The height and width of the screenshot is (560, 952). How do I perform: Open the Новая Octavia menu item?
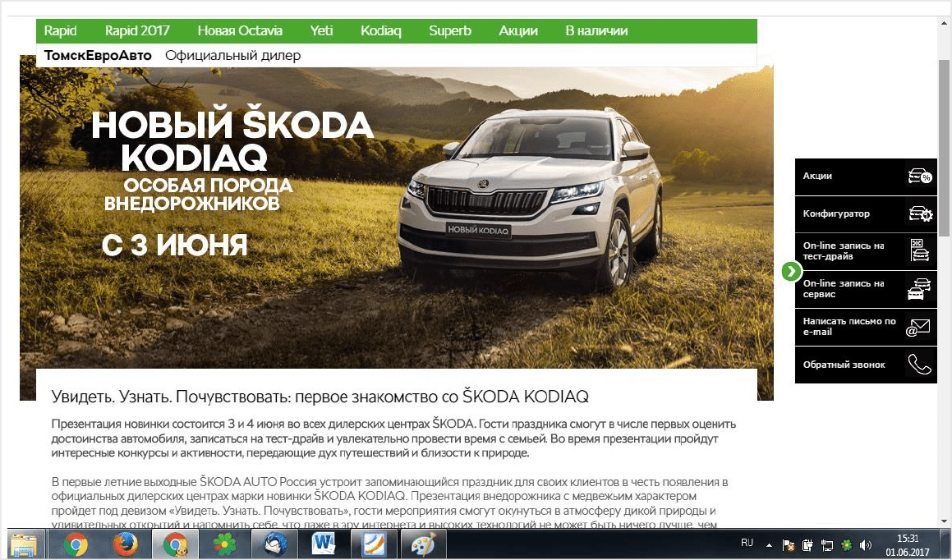coord(240,30)
